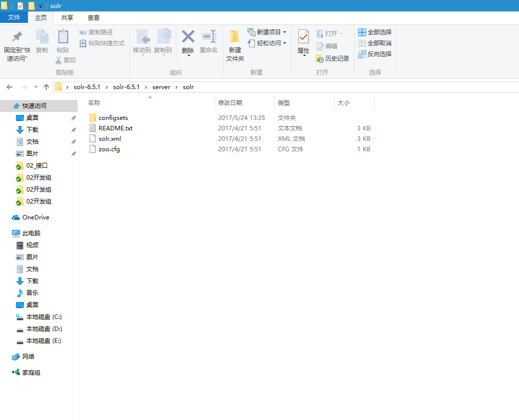Create New folder (新建文件夹)
Screen dimensions: 519x420
pyautogui.click(x=235, y=46)
